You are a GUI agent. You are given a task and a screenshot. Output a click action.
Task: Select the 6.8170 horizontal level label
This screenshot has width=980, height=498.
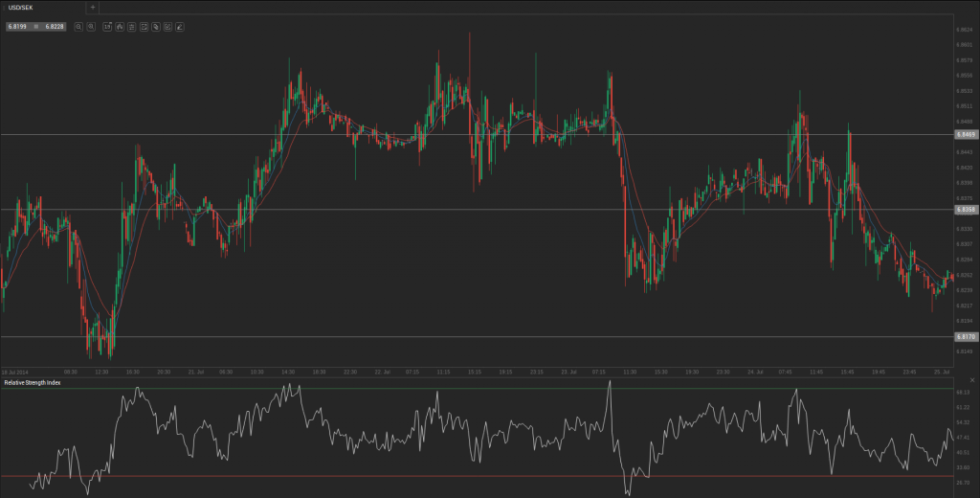pos(965,337)
